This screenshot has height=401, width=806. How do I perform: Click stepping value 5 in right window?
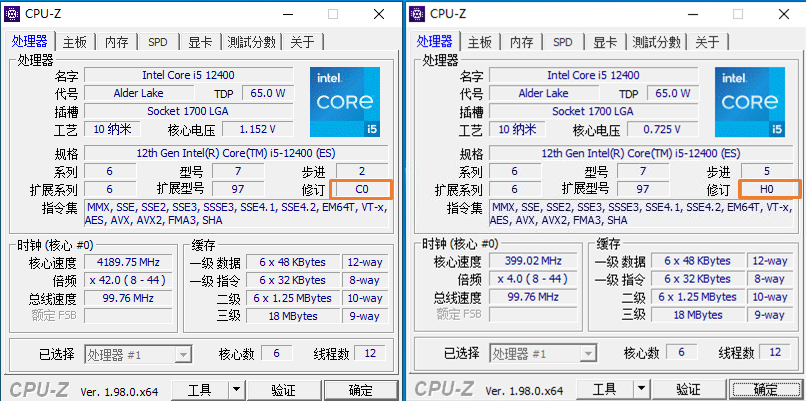point(767,171)
